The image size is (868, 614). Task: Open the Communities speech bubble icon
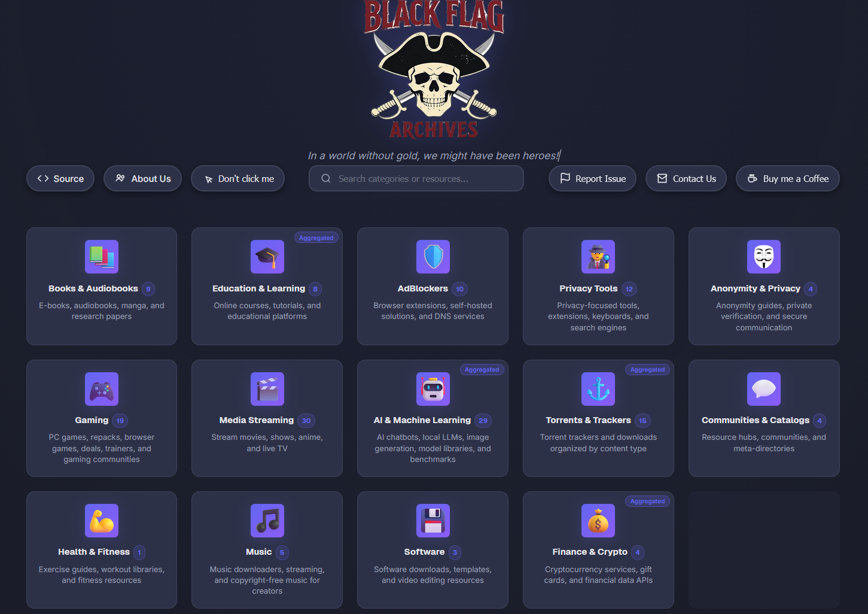[x=764, y=389]
